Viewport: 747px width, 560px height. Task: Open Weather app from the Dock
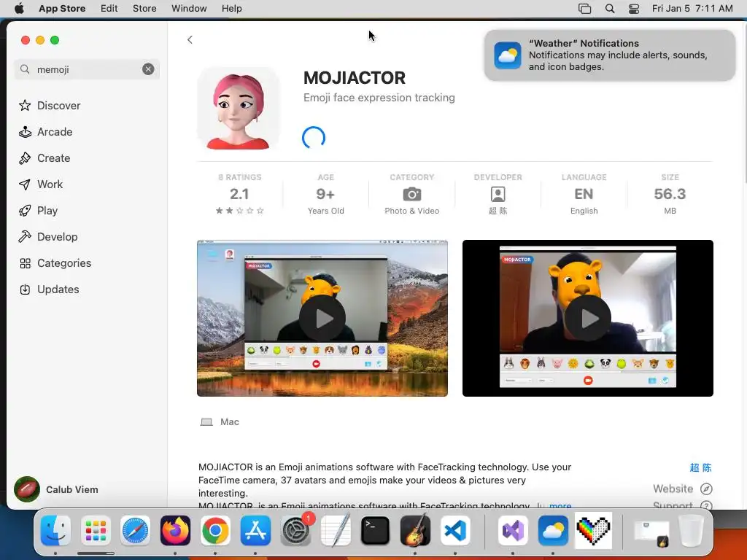tap(553, 531)
